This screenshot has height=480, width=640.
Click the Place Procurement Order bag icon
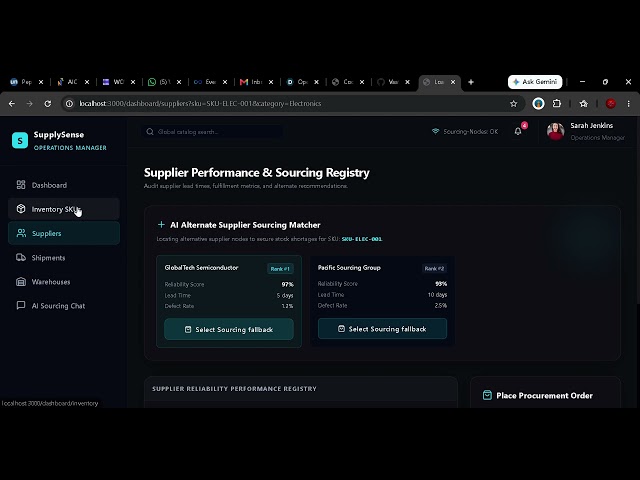pyautogui.click(x=487, y=395)
